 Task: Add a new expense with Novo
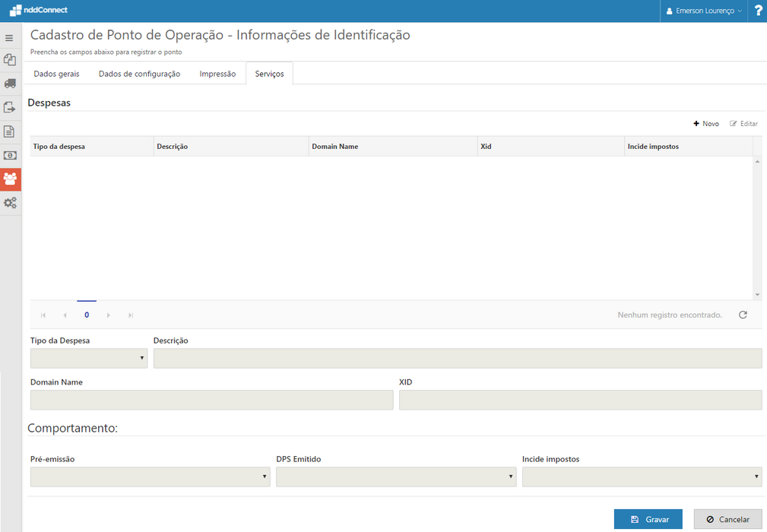706,124
